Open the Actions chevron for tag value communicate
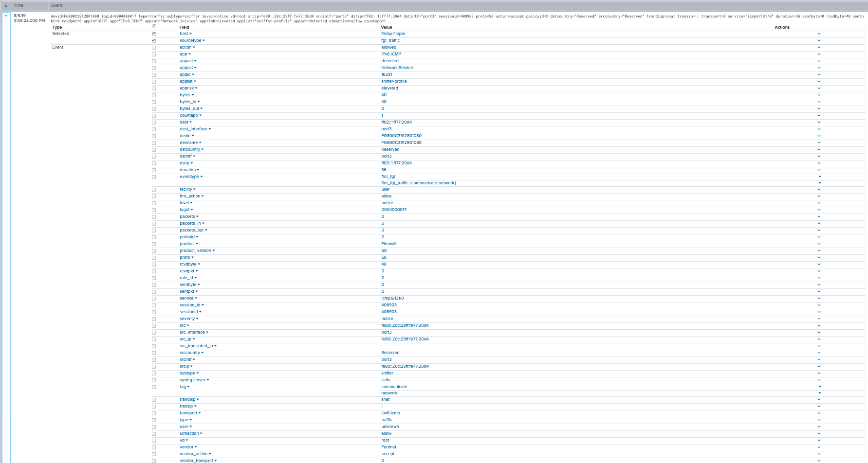The height and width of the screenshot is (463, 868). [x=819, y=387]
